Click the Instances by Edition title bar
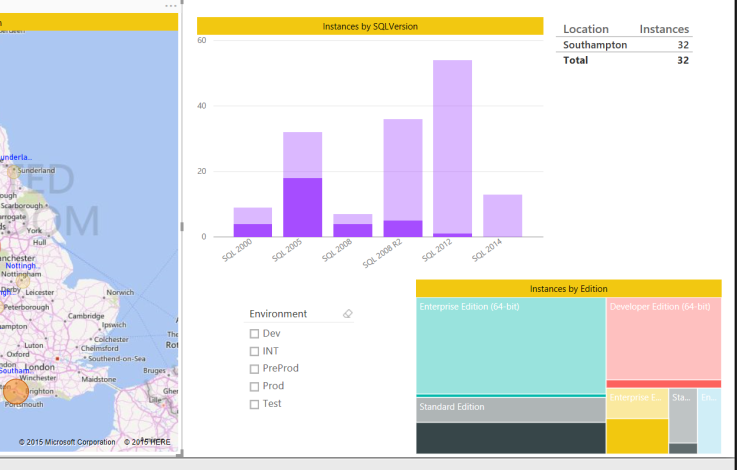 tap(568, 288)
